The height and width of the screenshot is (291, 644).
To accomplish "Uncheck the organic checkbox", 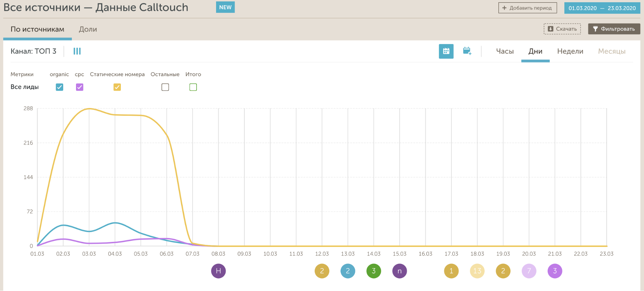I will (60, 87).
